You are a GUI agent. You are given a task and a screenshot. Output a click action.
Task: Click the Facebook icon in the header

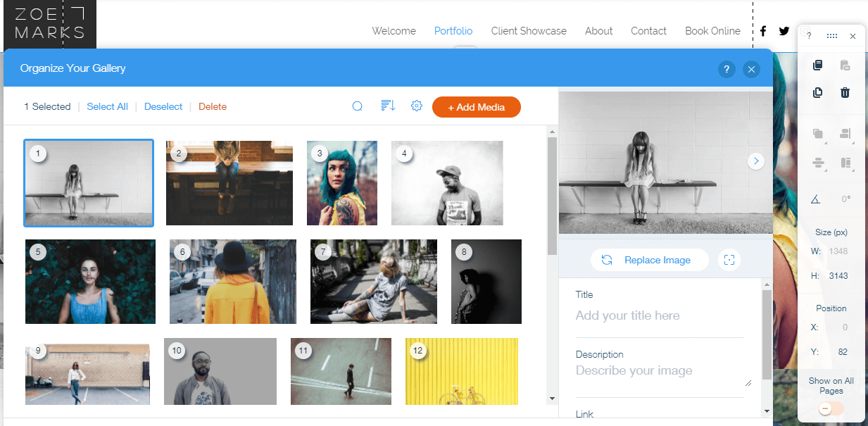(x=763, y=31)
